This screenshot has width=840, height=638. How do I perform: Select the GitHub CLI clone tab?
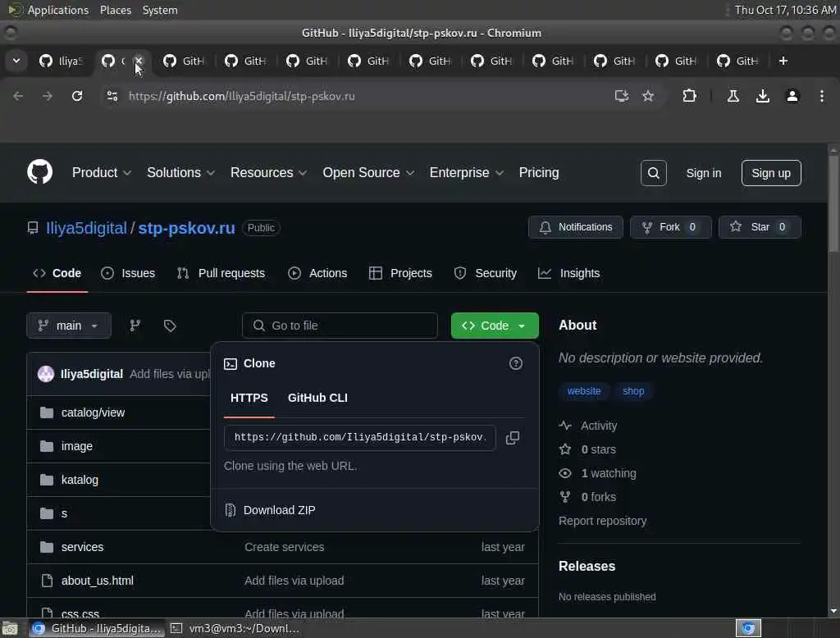(317, 398)
